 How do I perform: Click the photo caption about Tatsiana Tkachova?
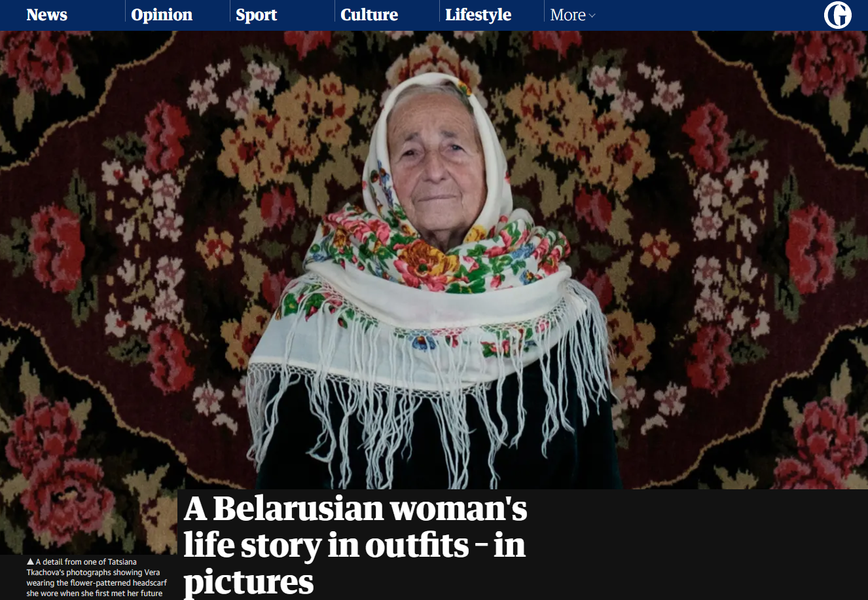coord(97,577)
